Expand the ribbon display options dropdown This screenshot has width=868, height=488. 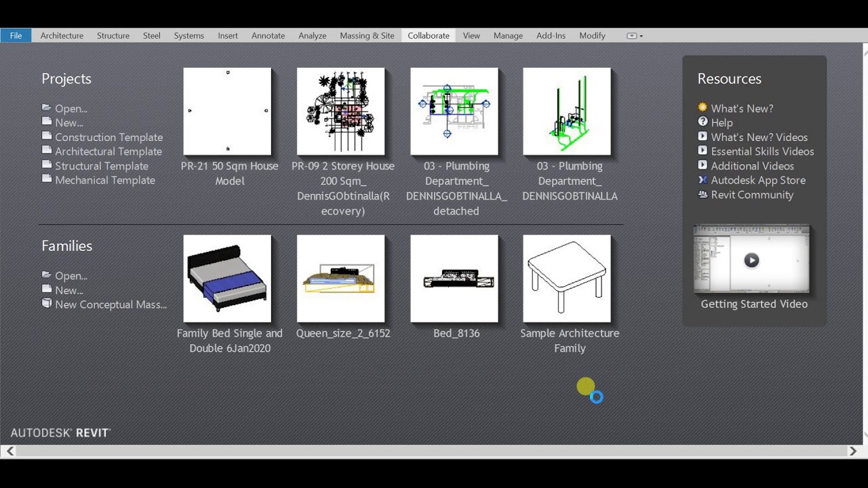(x=635, y=35)
